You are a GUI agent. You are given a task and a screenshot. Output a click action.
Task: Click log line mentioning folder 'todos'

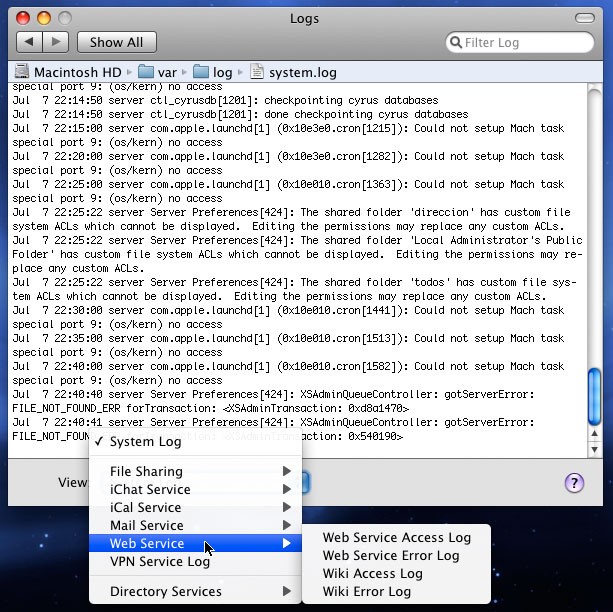[294, 289]
